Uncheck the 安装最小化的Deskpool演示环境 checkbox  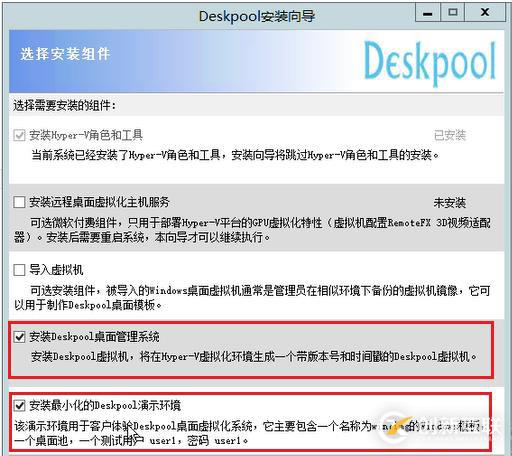[19, 406]
